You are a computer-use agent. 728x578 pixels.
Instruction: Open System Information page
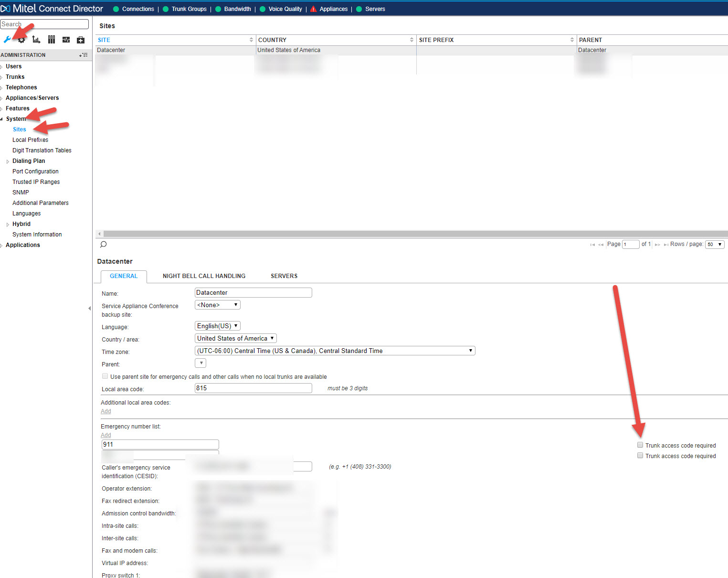(x=37, y=235)
